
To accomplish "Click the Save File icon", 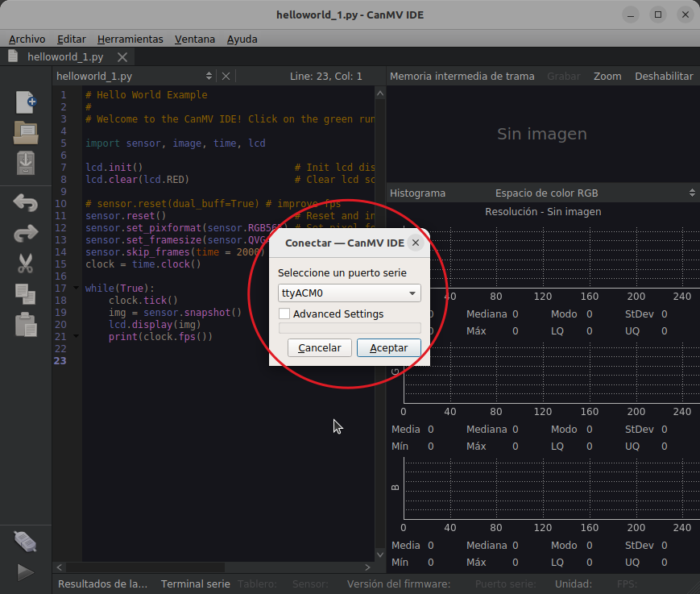I will [x=26, y=163].
